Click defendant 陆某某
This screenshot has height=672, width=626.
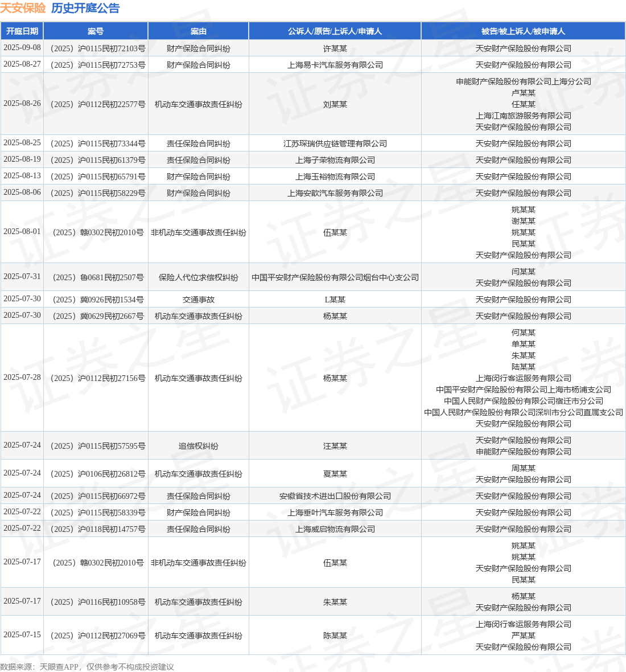[523, 367]
